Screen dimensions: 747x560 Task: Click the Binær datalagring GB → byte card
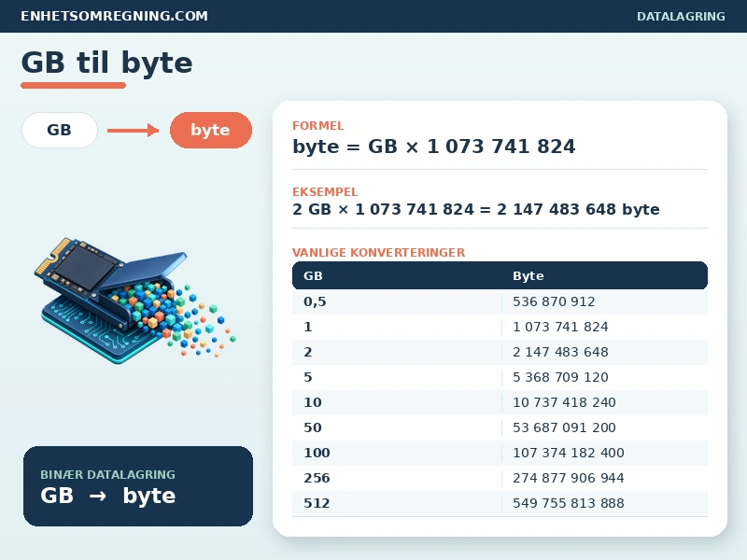[x=138, y=486]
